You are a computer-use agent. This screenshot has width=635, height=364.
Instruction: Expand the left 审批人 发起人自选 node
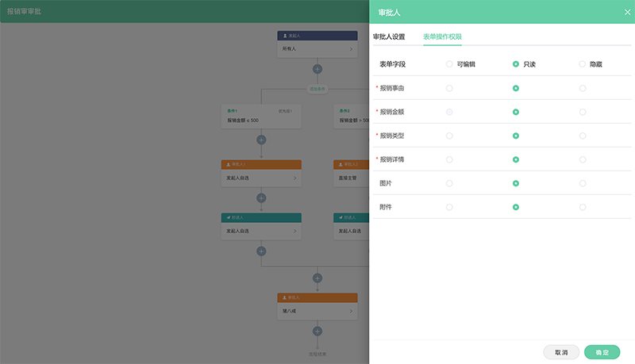(294, 178)
